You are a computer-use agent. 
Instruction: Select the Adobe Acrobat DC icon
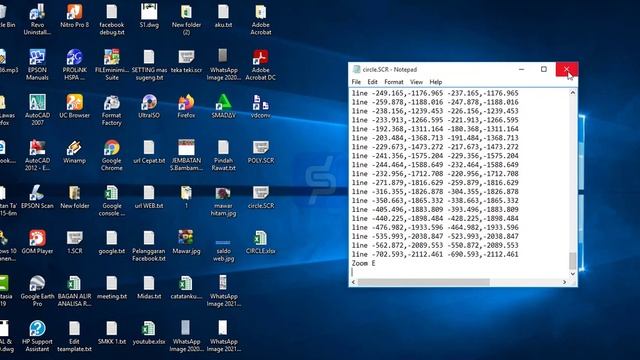261,65
